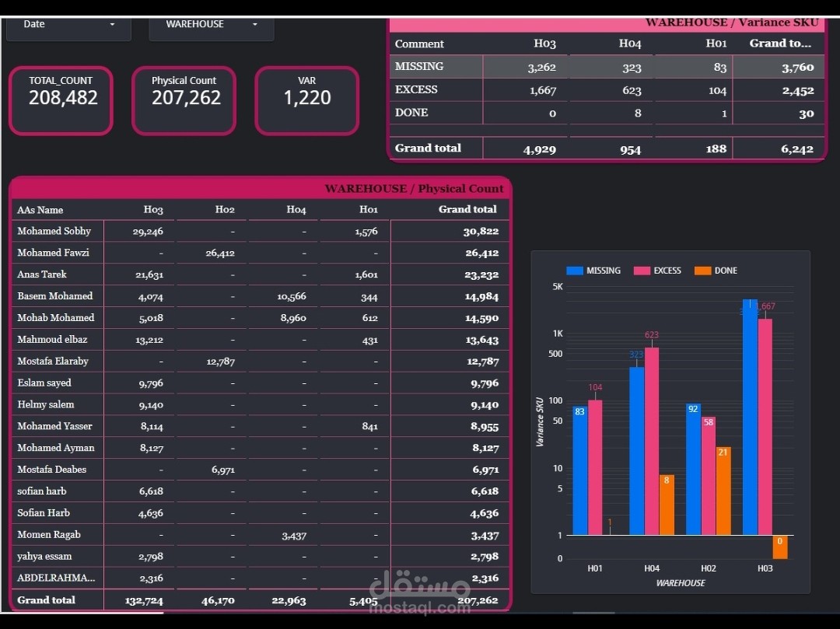Open the WAREHOUSE filter dropdown
840x629 pixels.
pos(211,24)
